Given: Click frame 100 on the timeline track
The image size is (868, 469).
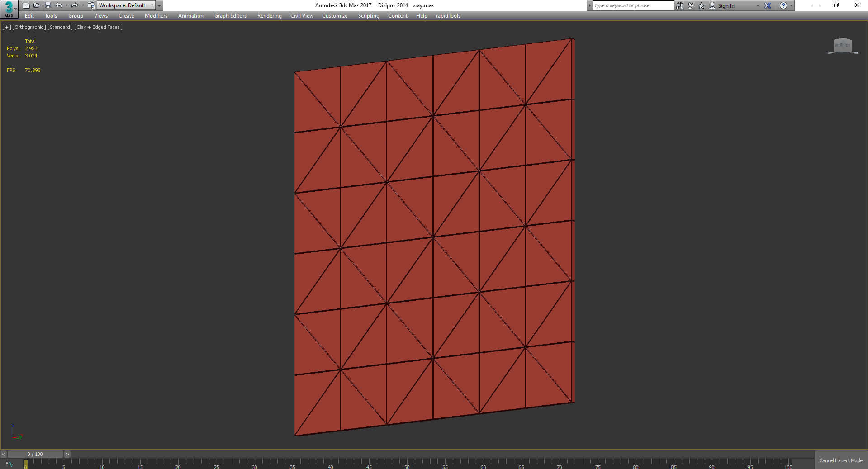Looking at the screenshot, I should point(788,463).
